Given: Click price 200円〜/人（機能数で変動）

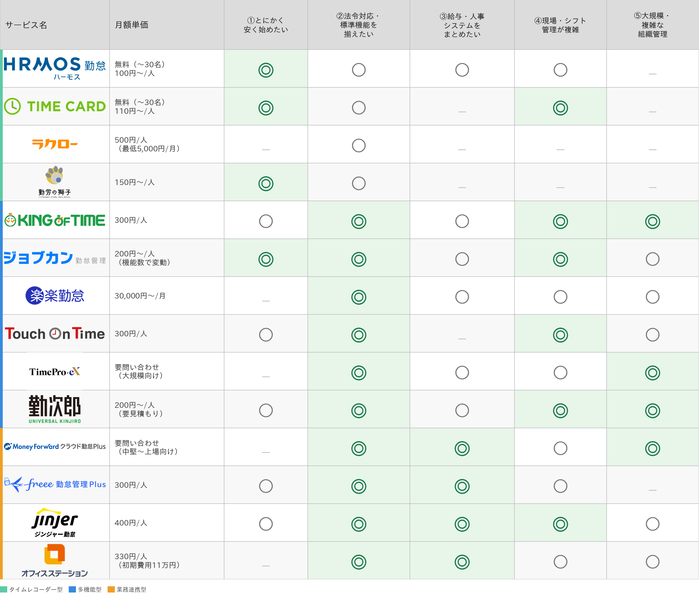Looking at the screenshot, I should pos(143,258).
